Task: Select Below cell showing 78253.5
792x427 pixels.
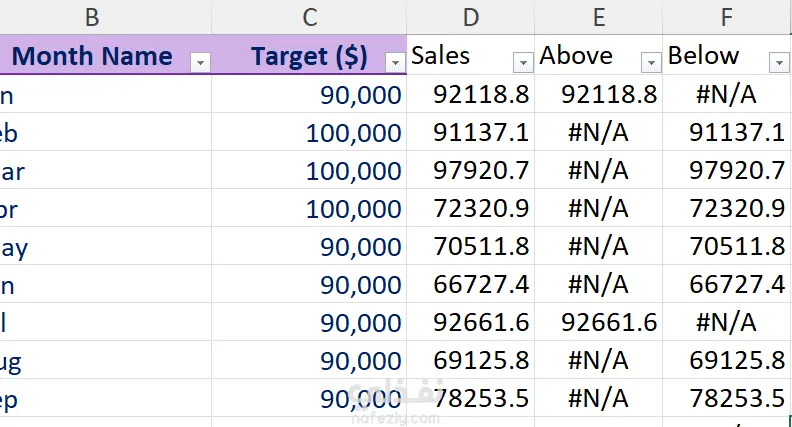Action: (x=737, y=398)
